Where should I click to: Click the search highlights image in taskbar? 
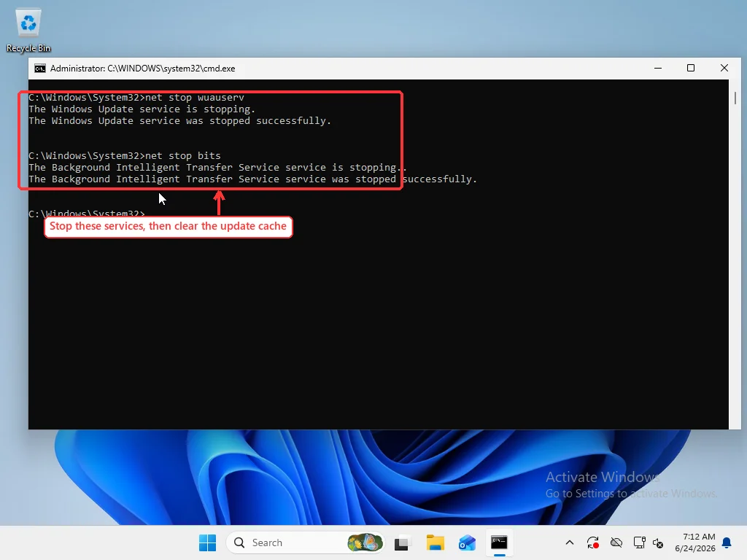365,542
